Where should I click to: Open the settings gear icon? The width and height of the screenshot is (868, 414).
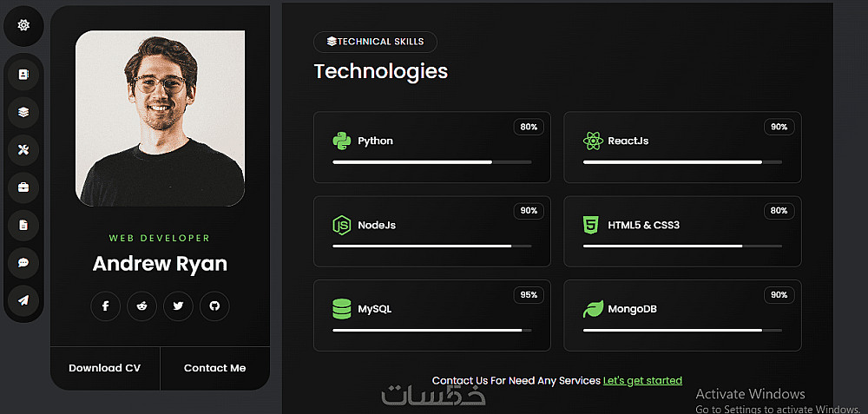click(23, 25)
